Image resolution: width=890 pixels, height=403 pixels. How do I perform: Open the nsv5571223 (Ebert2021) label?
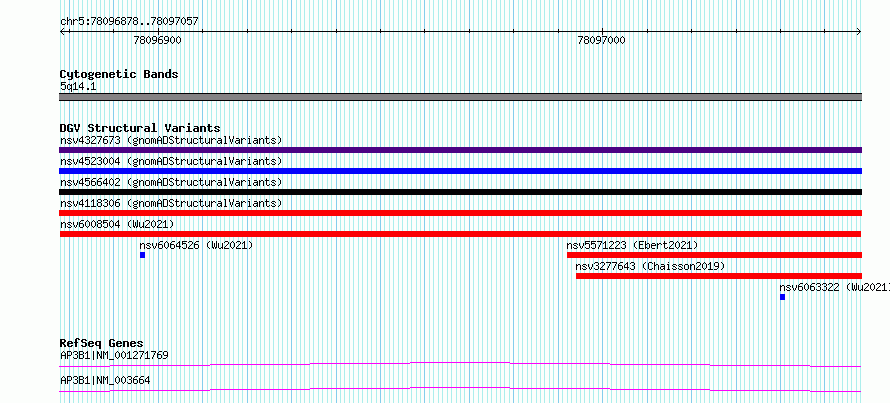click(x=632, y=245)
